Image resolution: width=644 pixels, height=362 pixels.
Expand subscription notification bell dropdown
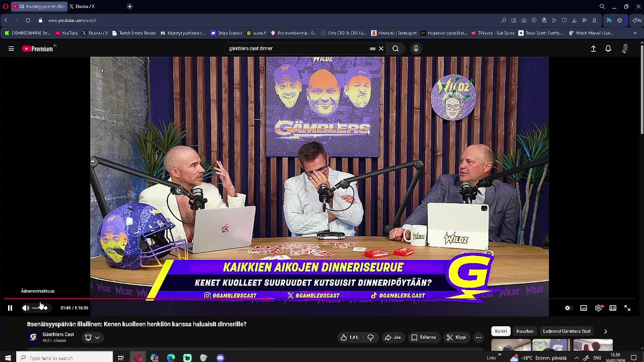(92, 337)
